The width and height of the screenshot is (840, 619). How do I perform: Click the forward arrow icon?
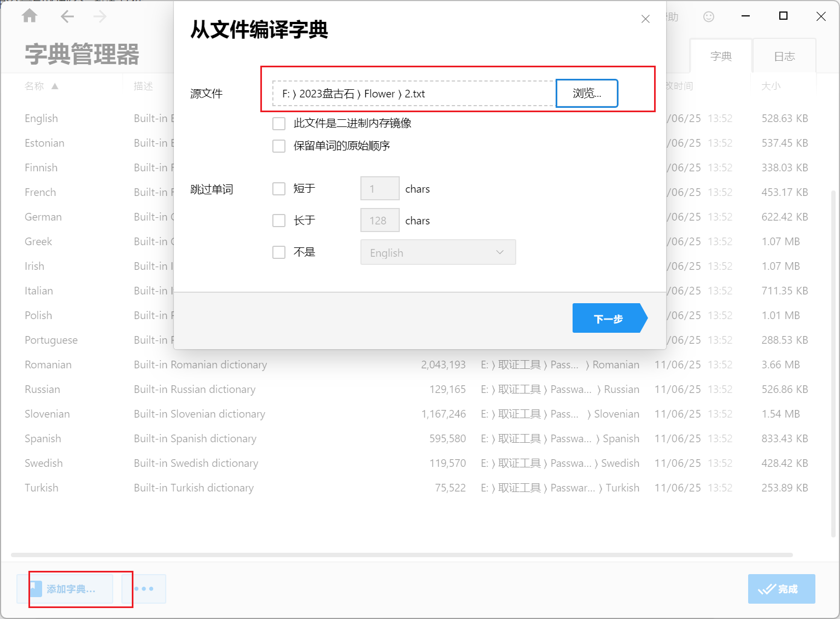click(x=100, y=16)
